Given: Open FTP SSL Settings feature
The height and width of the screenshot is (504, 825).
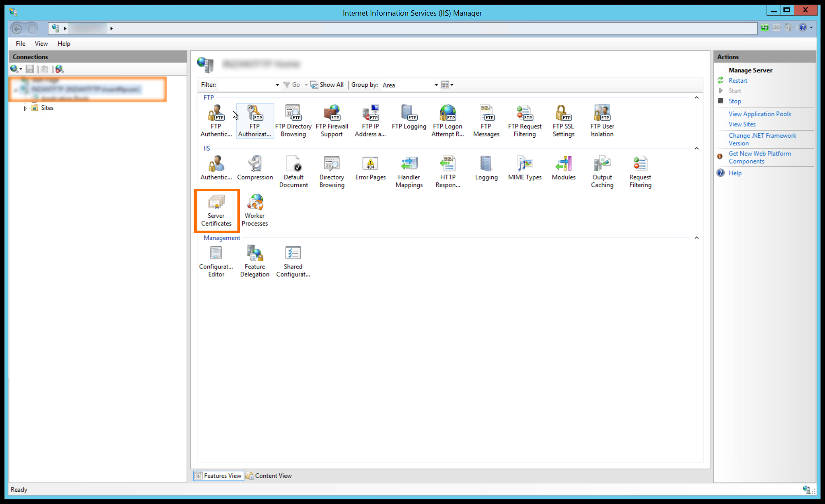Looking at the screenshot, I should coord(563,121).
